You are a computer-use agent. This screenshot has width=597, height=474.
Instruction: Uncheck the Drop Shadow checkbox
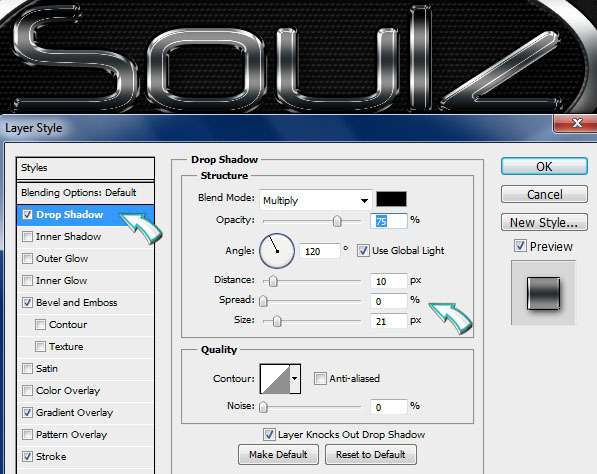tap(27, 215)
